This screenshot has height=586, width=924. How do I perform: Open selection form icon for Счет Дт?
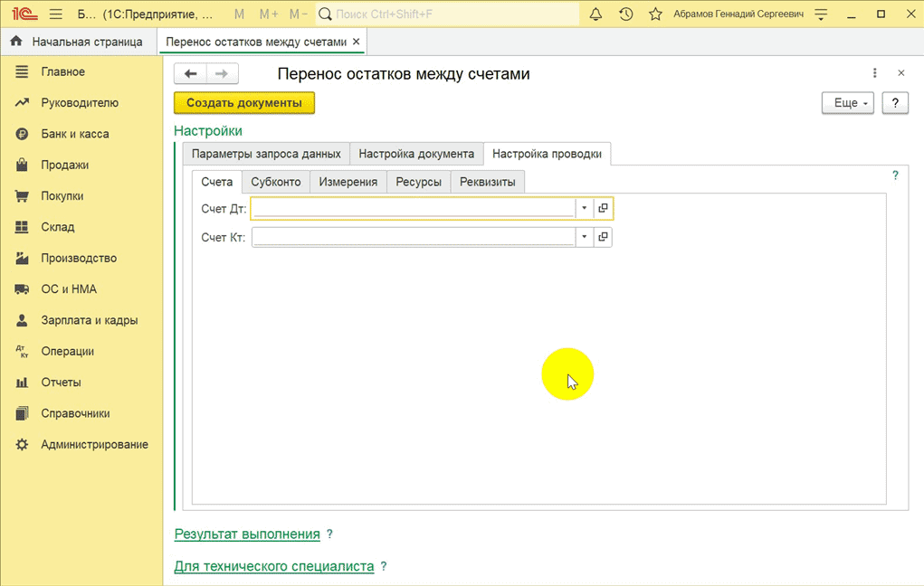pyautogui.click(x=604, y=208)
